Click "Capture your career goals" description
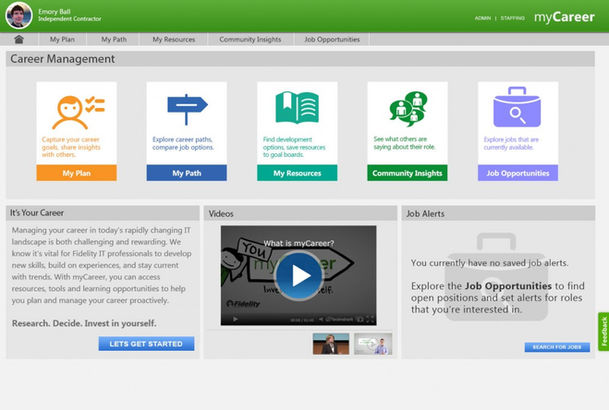This screenshot has width=609, height=410. (71, 147)
